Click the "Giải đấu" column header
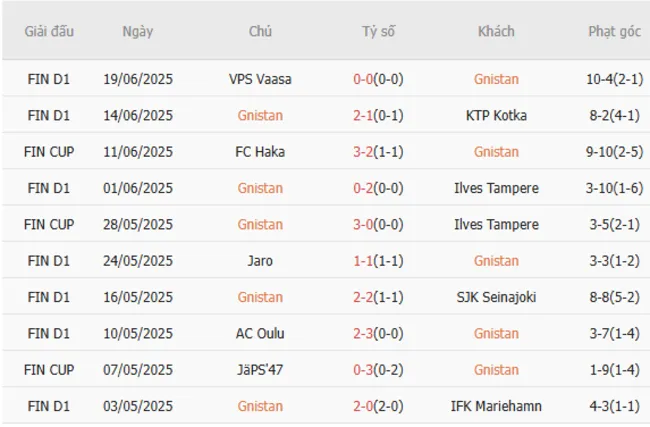650x427 pixels. [49, 31]
